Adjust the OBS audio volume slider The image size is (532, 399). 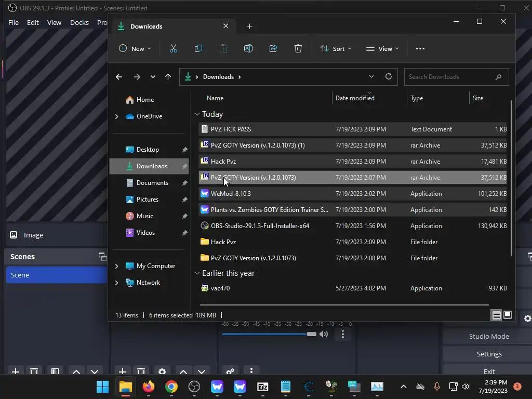[x=312, y=334]
